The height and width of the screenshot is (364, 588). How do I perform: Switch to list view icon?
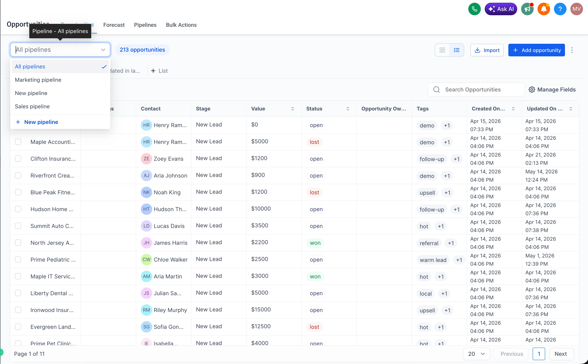457,50
